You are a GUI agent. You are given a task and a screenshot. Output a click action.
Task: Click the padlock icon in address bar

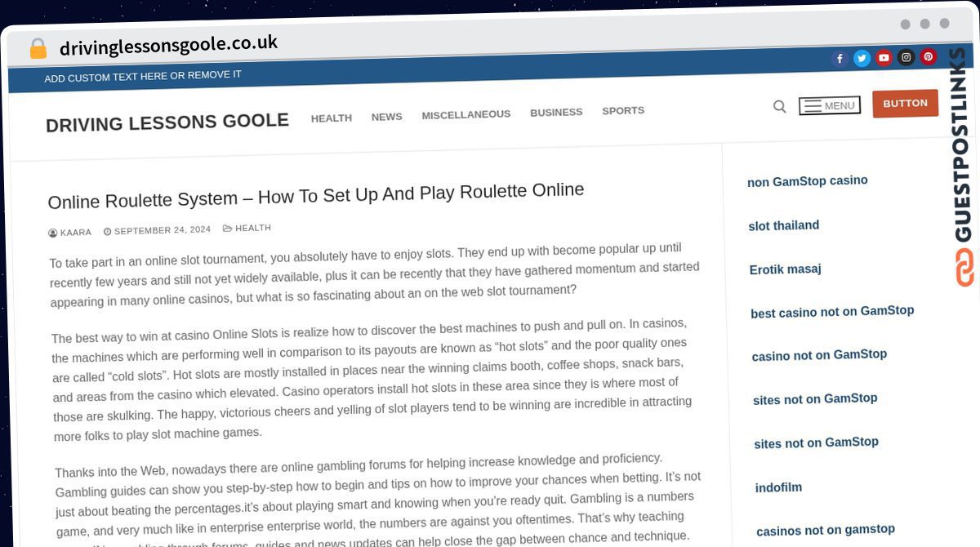point(38,49)
